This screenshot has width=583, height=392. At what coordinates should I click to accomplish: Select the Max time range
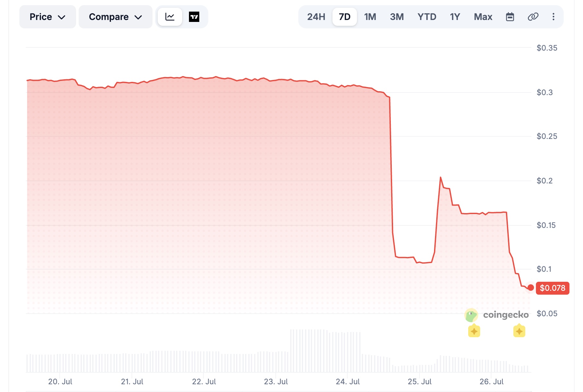tap(483, 17)
